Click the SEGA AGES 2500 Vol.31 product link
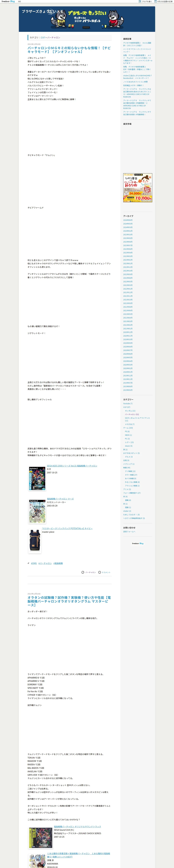174x868 pixels. (x=72, y=466)
